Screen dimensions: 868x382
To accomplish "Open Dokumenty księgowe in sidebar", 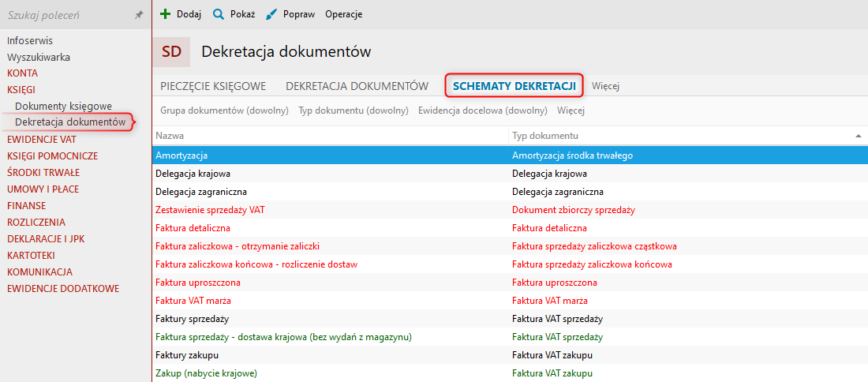I will click(x=63, y=106).
